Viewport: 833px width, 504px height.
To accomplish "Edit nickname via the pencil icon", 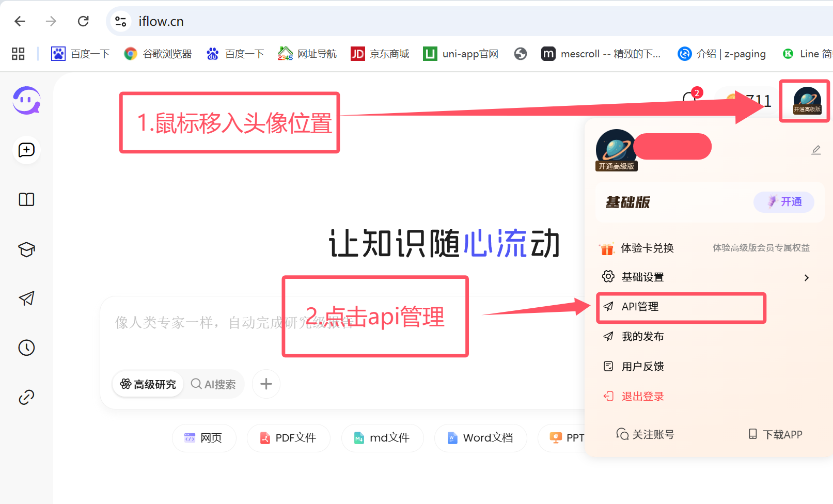I will click(816, 150).
